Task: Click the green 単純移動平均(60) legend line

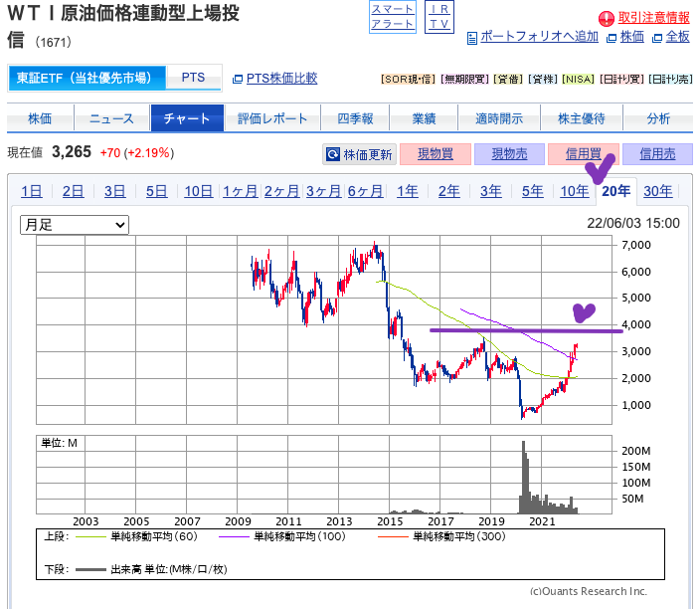Action: 90,536
